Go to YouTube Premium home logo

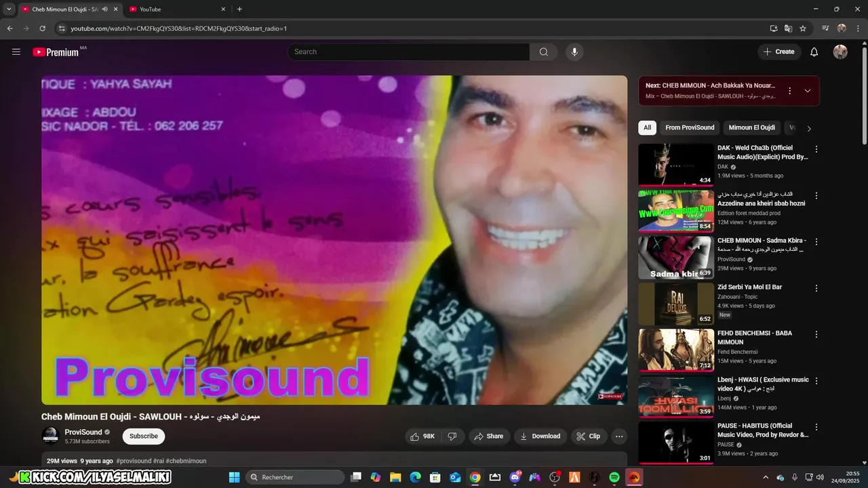(56, 52)
